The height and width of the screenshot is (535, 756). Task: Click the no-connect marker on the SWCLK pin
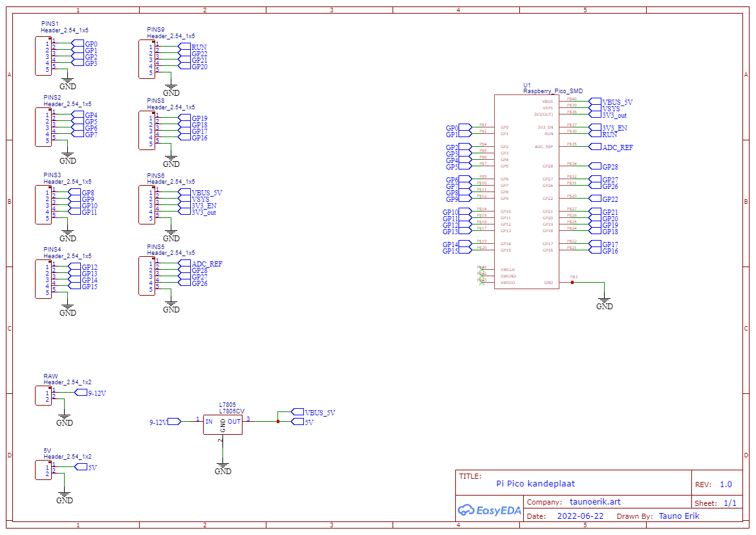pos(481,268)
